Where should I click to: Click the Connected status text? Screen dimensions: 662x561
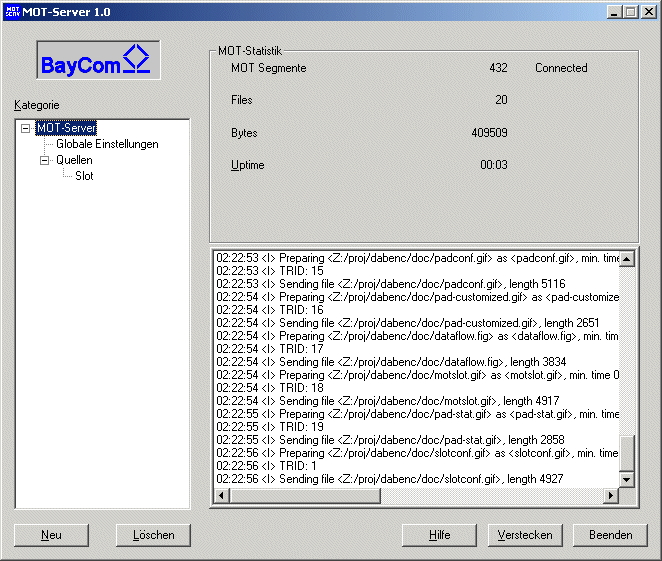561,68
